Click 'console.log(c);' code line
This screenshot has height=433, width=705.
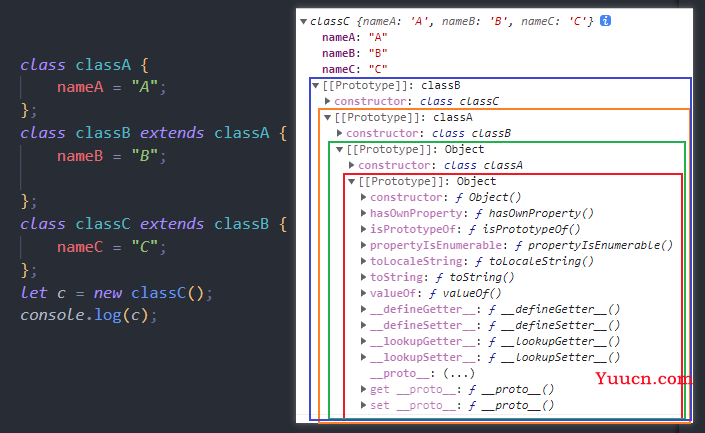89,315
